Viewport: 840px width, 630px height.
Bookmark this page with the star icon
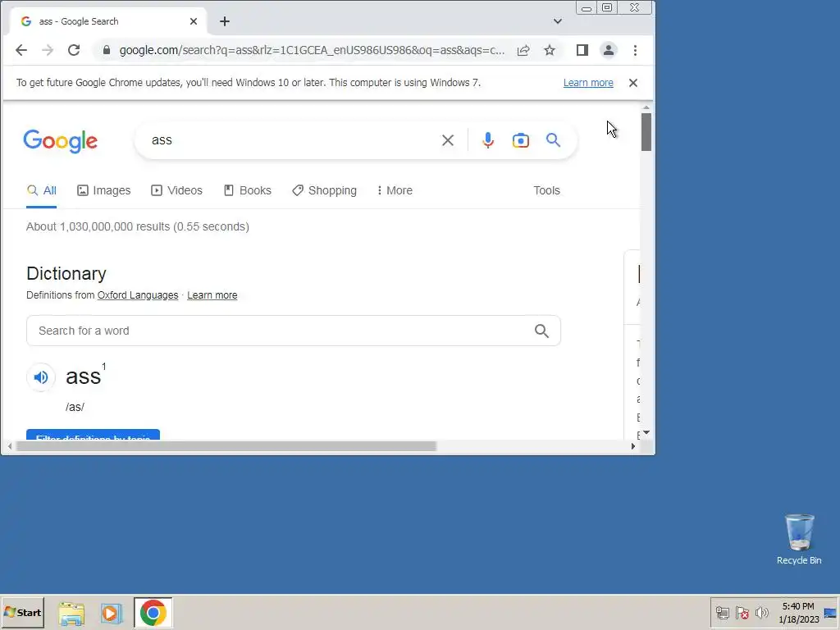[x=550, y=50]
